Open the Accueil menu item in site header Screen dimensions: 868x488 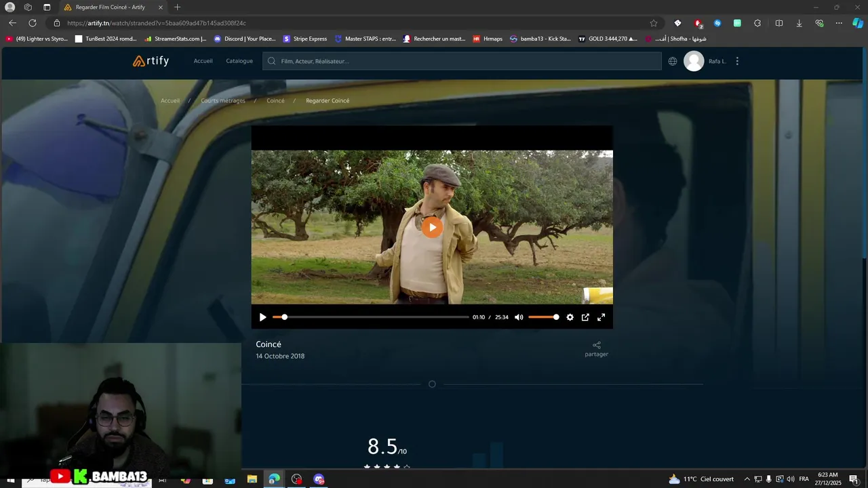[x=203, y=61]
